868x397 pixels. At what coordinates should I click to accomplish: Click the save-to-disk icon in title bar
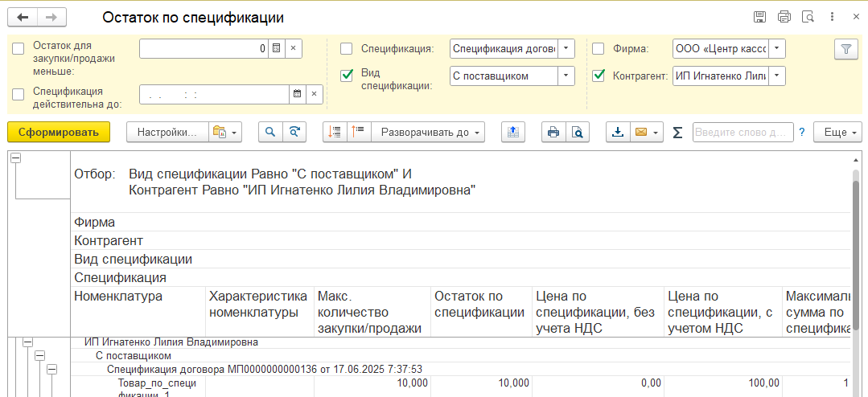[759, 17]
